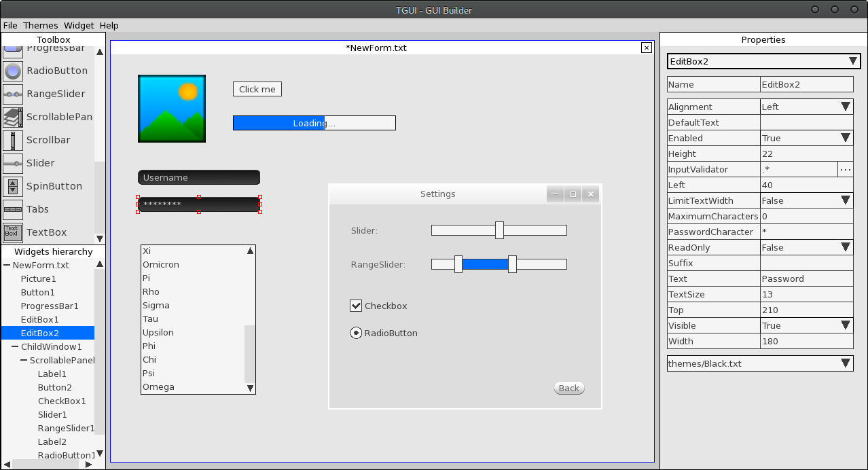Select the RadioButton widget icon in Toolbox

tap(13, 71)
